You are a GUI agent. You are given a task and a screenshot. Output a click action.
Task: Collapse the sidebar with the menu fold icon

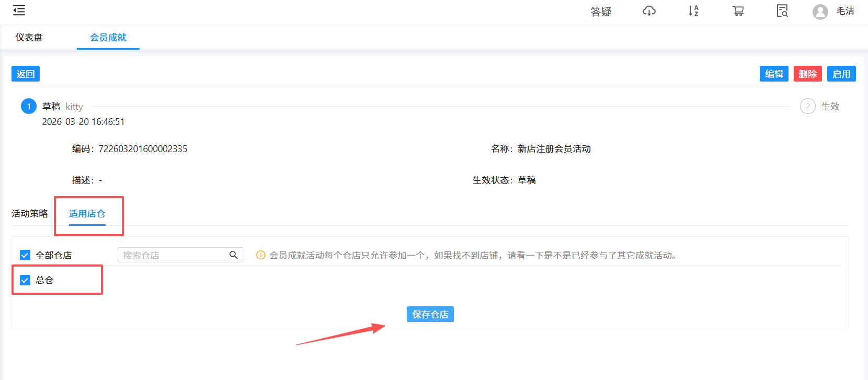click(x=19, y=10)
